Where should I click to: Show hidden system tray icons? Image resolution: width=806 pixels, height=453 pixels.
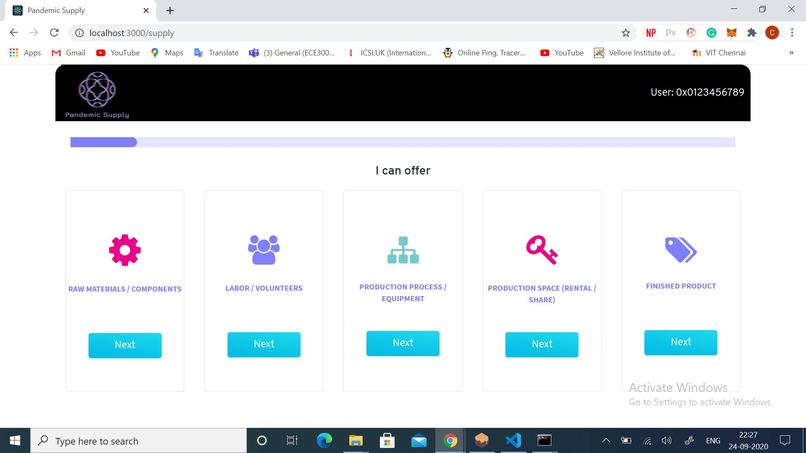click(x=606, y=441)
